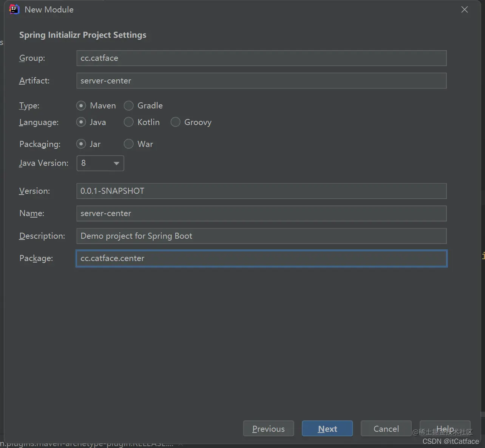Click the IntelliJ IDEA logo in title bar

click(x=14, y=9)
